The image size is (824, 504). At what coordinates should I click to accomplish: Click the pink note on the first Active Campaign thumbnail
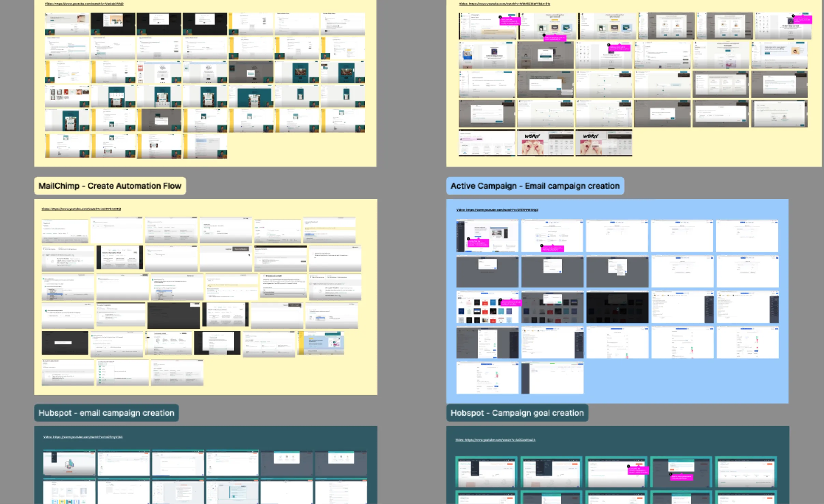478,243
